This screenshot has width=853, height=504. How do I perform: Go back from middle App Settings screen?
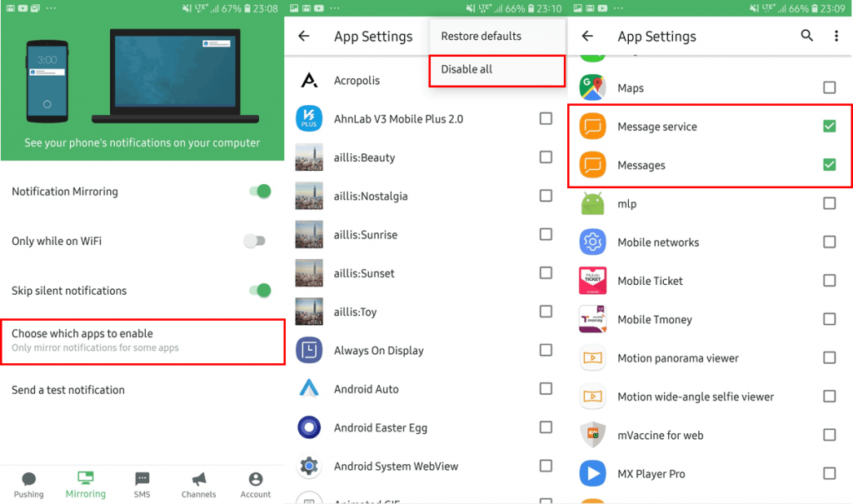304,37
